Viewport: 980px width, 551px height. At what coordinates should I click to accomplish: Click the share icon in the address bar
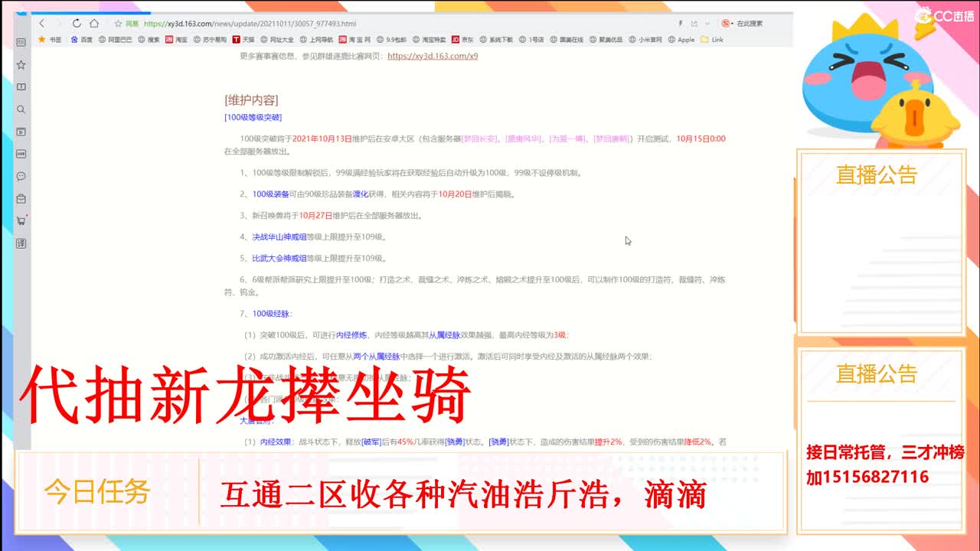tap(694, 24)
